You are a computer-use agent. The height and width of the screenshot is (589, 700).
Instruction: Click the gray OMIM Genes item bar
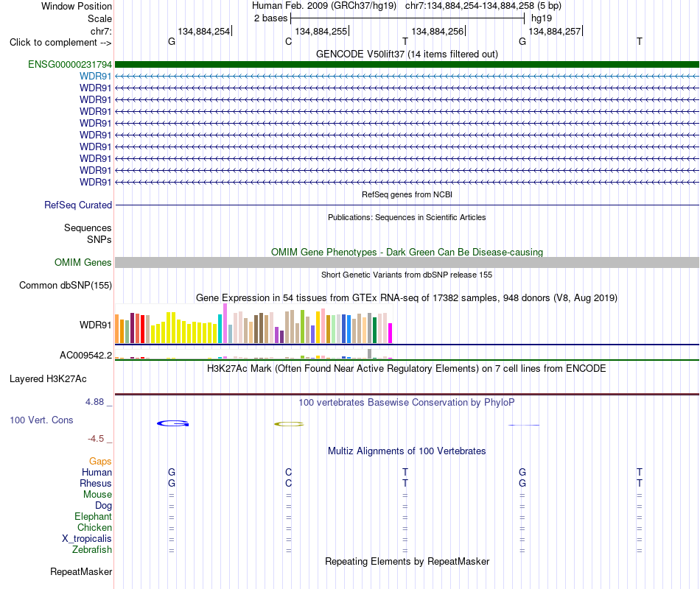pos(407,262)
